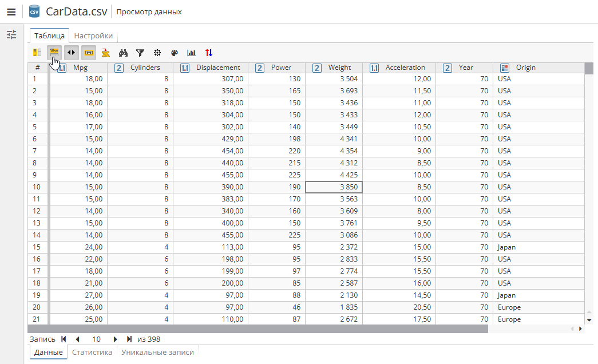Viewport: 598px width, 364px height.
Task: Click the Weight integer type icon
Action: 317,68
